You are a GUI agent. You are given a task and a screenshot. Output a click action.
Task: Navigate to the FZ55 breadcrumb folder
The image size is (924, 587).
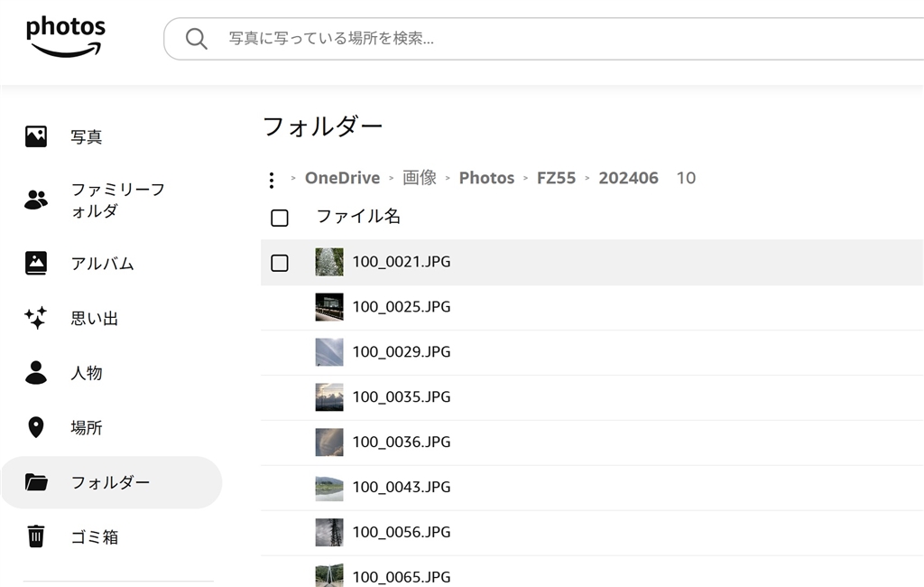[556, 178]
